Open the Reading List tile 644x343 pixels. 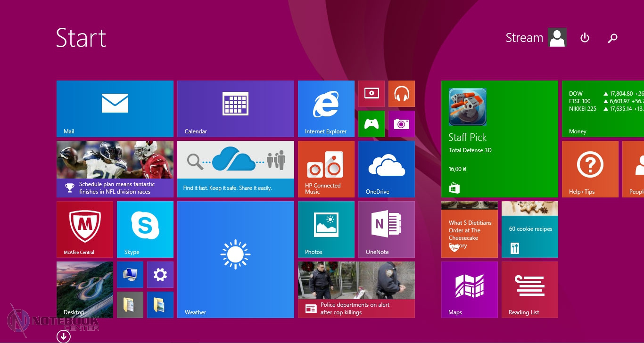tap(529, 289)
